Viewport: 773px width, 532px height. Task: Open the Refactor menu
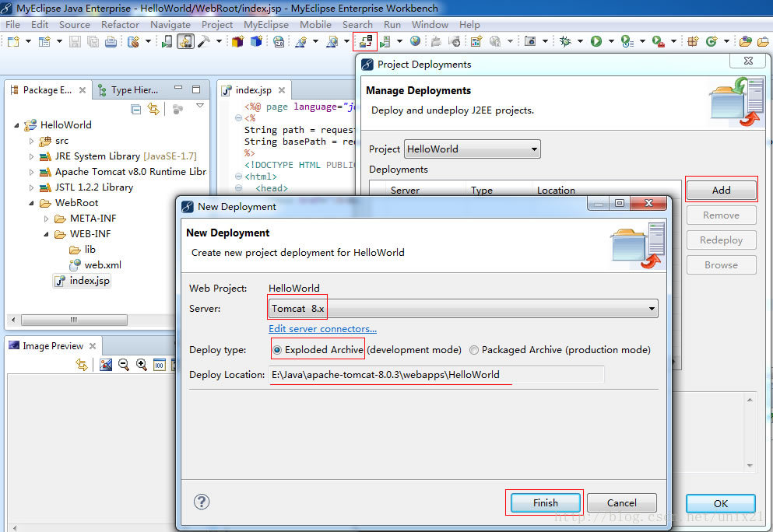click(x=120, y=25)
